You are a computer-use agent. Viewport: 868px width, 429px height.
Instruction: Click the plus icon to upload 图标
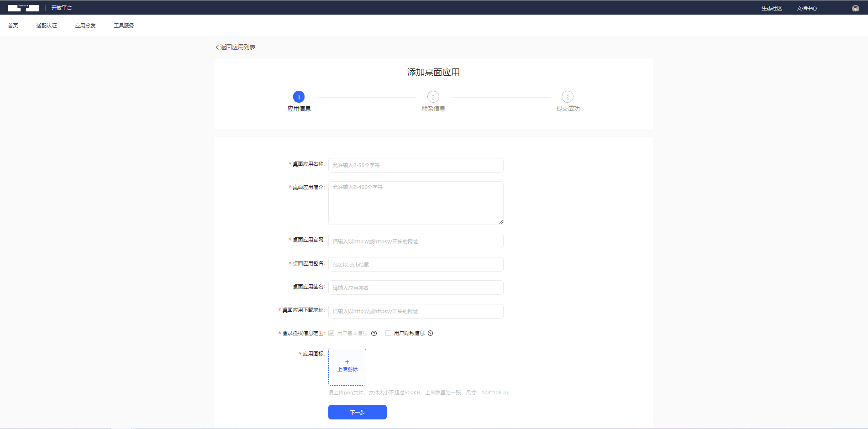coord(347,362)
